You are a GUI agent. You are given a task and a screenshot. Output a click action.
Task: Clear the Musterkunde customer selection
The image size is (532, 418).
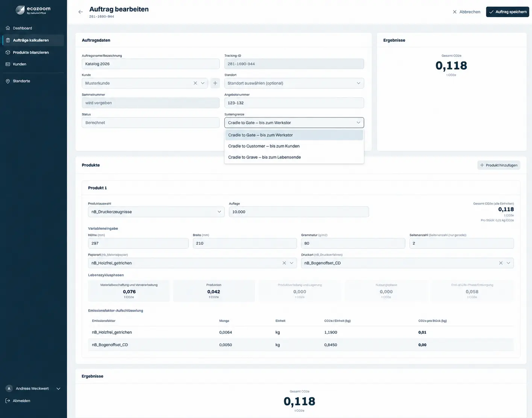pyautogui.click(x=195, y=83)
